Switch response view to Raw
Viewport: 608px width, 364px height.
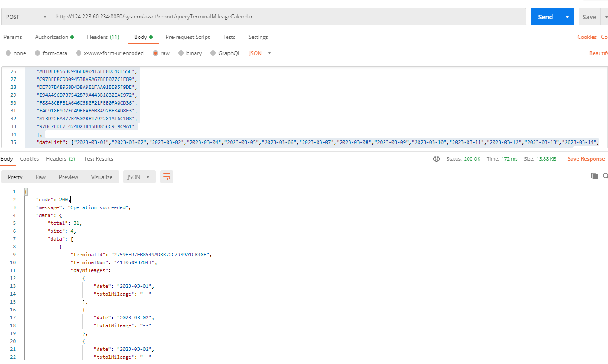click(x=41, y=177)
